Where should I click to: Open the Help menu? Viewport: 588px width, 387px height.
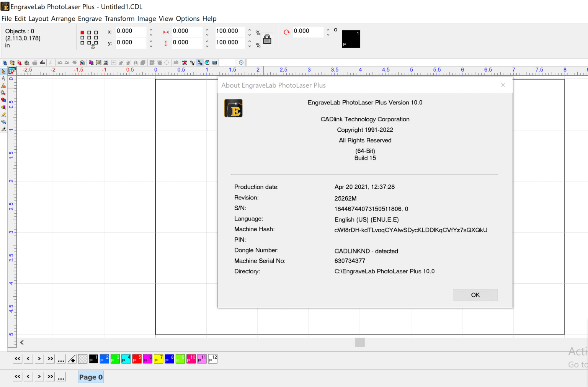pyautogui.click(x=209, y=18)
